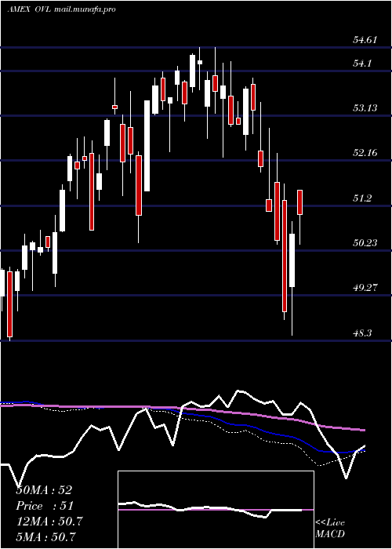Click the '50MA : 52' indicator text

(x=44, y=490)
